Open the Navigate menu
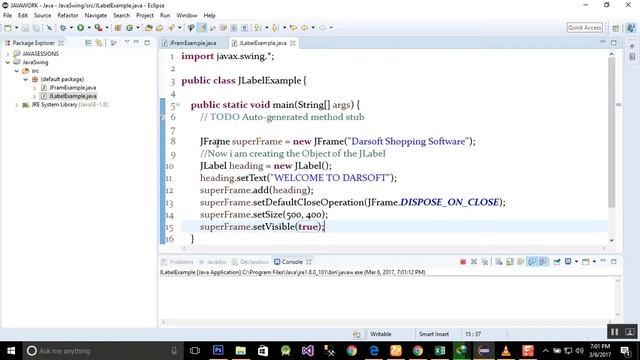640x360 pixels. point(96,16)
